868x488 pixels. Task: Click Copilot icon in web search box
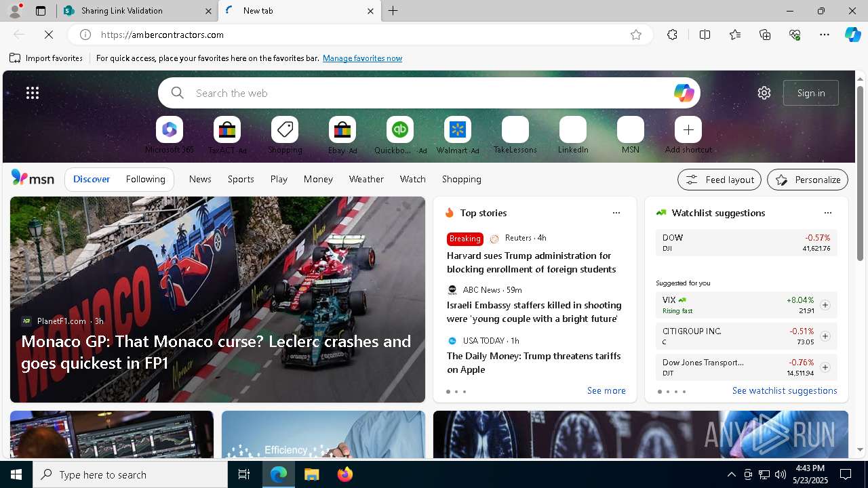point(684,93)
